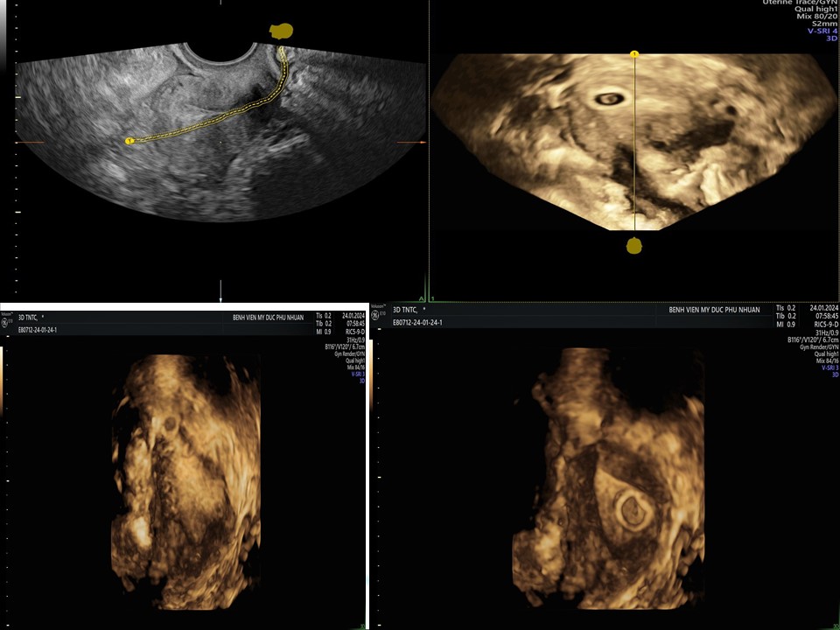Click the numbered marker atop the vertical yellow line

coord(634,54)
